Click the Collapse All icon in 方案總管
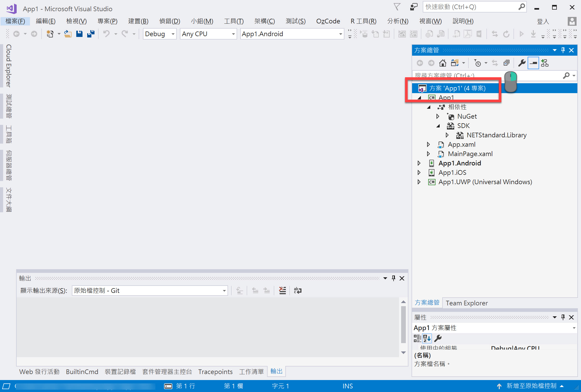581x392 pixels. coord(506,63)
